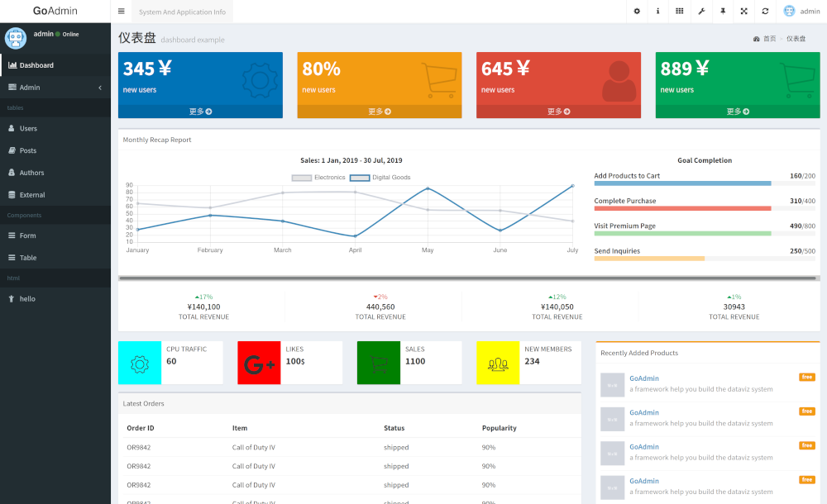Expand the Admin sidebar menu
Screen dimensions: 827x504
tap(55, 88)
